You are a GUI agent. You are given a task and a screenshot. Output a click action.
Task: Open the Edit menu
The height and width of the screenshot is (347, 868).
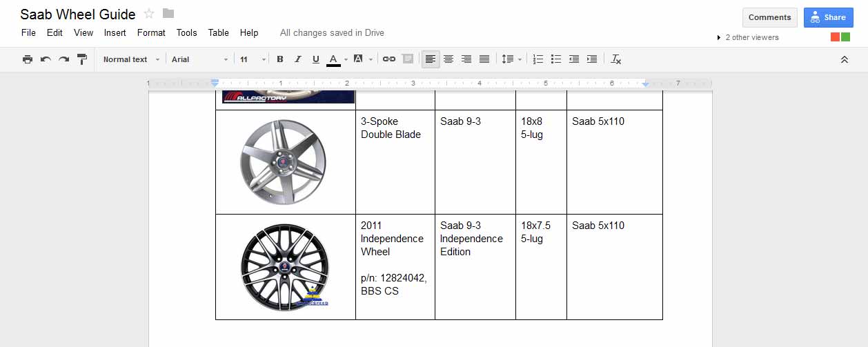(55, 32)
